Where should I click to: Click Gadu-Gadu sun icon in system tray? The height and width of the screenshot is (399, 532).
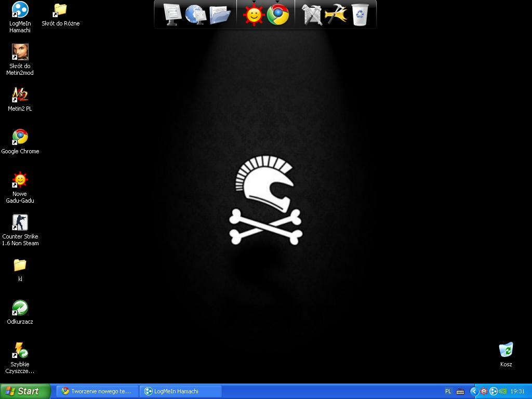coord(484,391)
